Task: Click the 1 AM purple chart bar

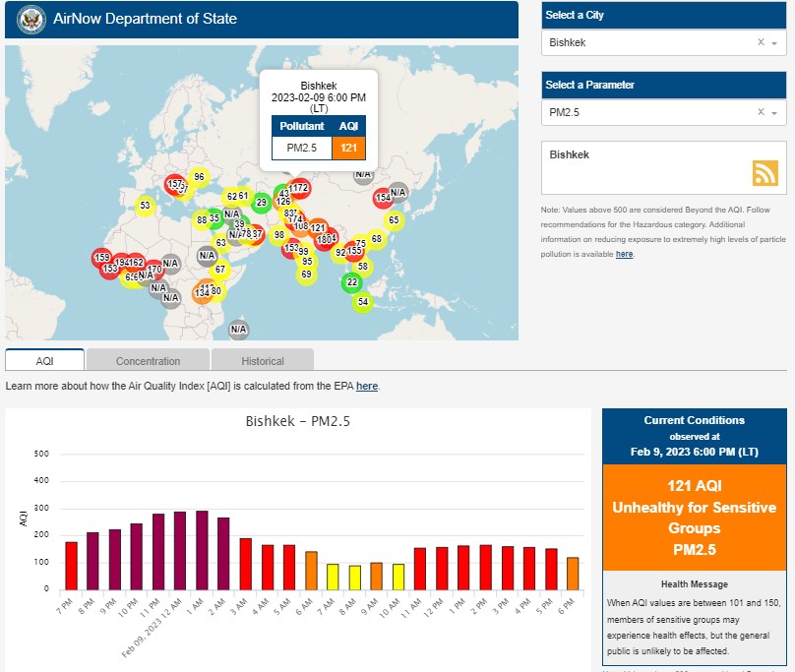Action: pyautogui.click(x=202, y=549)
